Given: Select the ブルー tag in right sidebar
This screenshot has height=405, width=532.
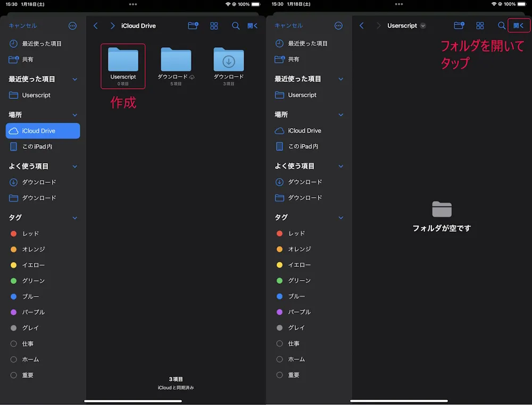Looking at the screenshot, I should (x=309, y=296).
